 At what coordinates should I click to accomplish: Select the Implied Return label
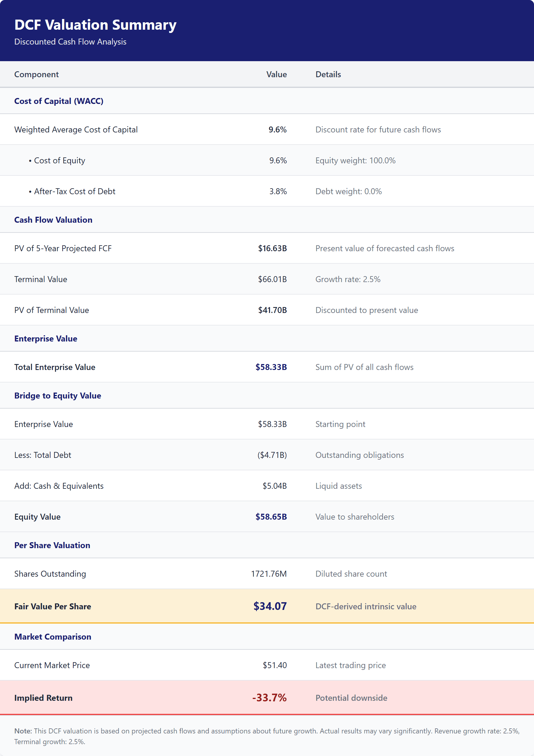[43, 698]
